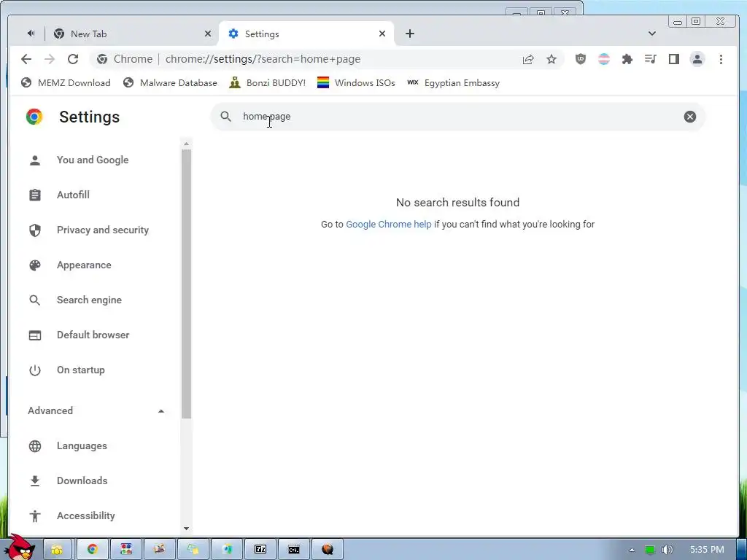Open the media controls icon
Image resolution: width=747 pixels, height=560 pixels.
tap(650, 59)
